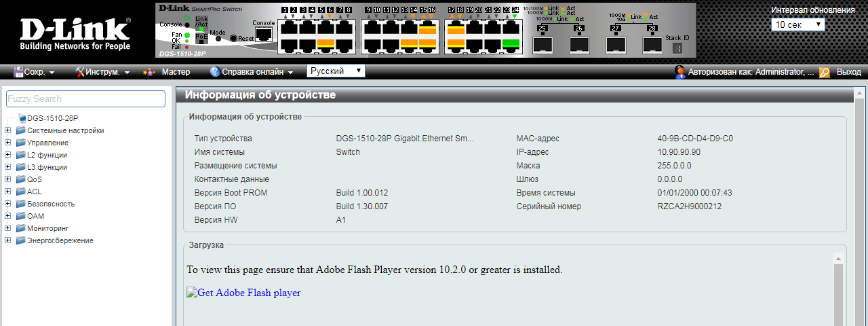Screen dimensions: 868x326
Task: Open the refresh interval dropdown showing 10 сек
Action: [798, 24]
